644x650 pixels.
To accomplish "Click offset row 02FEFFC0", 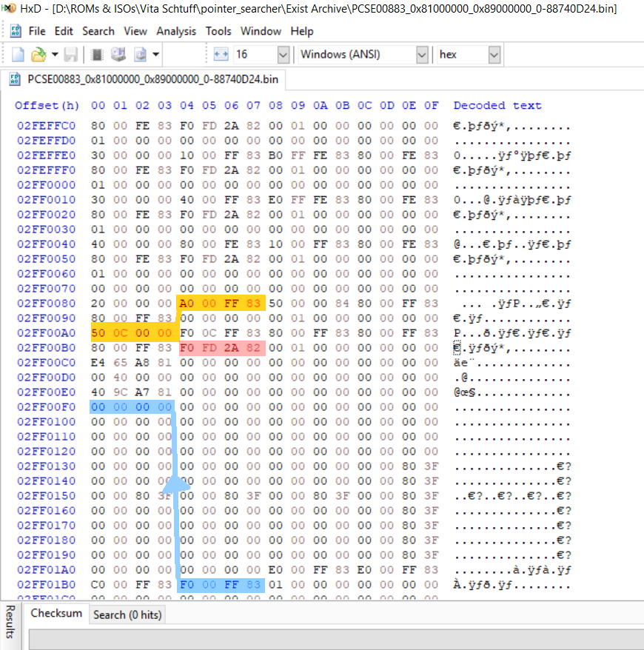I will tap(46, 126).
